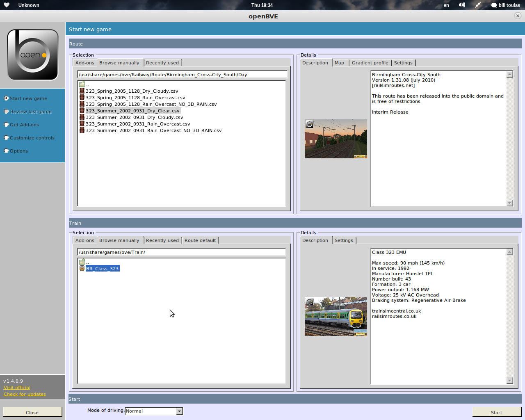The image size is (525, 420).
Task: Select 323_Spring_2005_1128_Dry_Cloudy.csv route file
Action: coord(132,91)
